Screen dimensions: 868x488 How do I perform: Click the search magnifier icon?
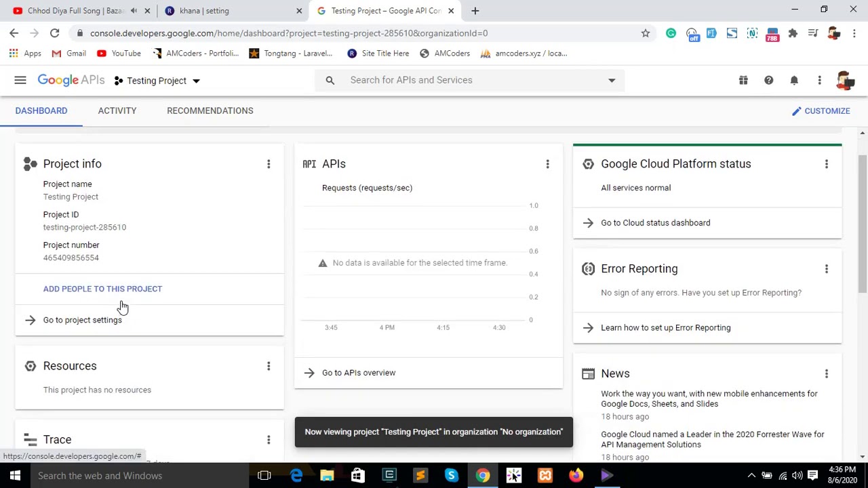point(330,80)
